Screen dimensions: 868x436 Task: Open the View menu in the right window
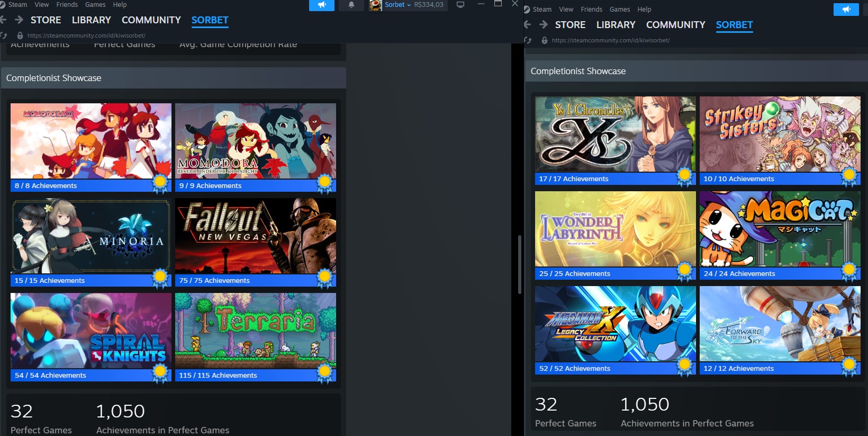click(566, 10)
